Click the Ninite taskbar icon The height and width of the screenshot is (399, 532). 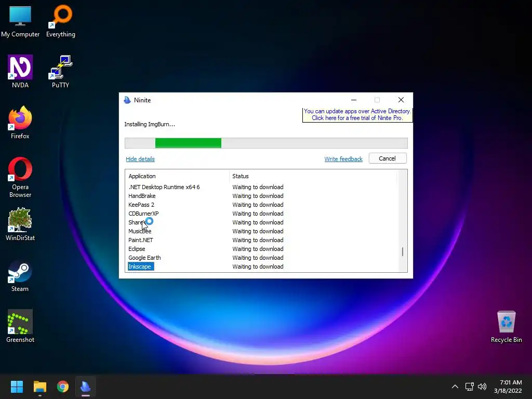tap(86, 387)
